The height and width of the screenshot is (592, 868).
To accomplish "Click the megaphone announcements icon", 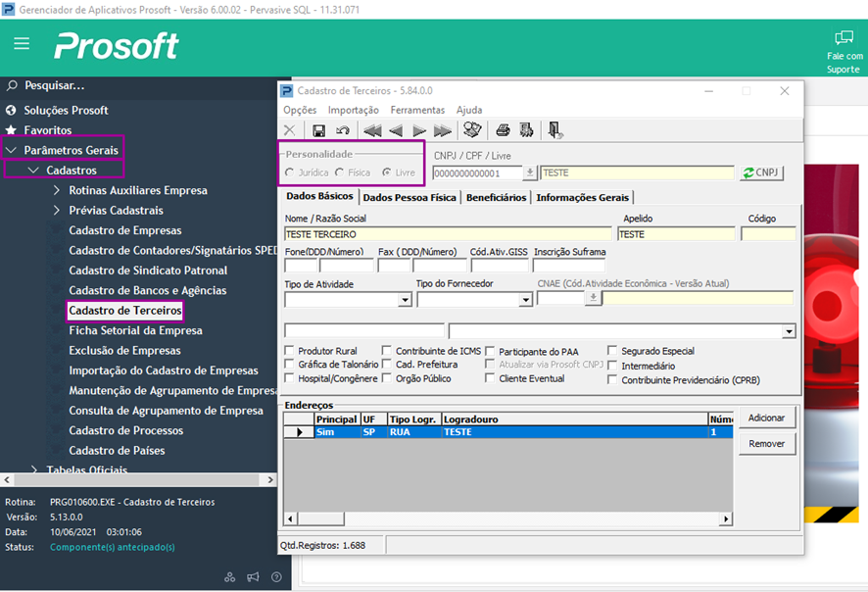I will pos(253,577).
